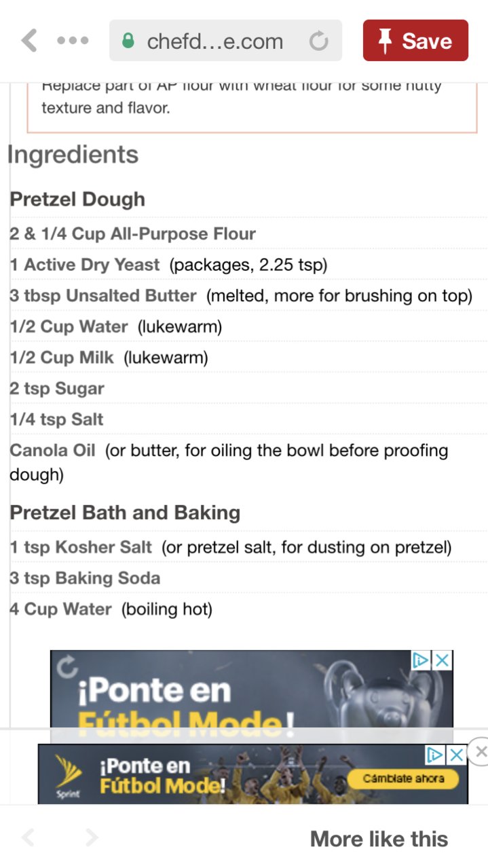Tap the bottom browser forward arrow
488x868 pixels.
(92, 837)
